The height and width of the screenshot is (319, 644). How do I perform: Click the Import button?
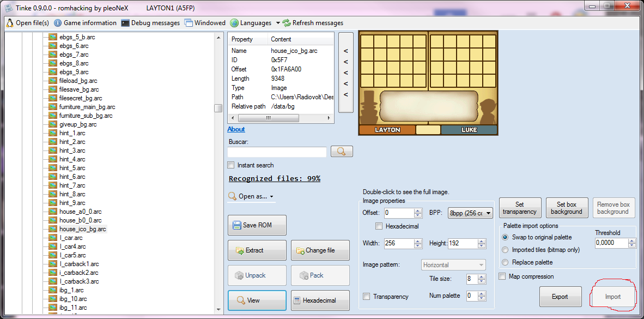tap(613, 297)
